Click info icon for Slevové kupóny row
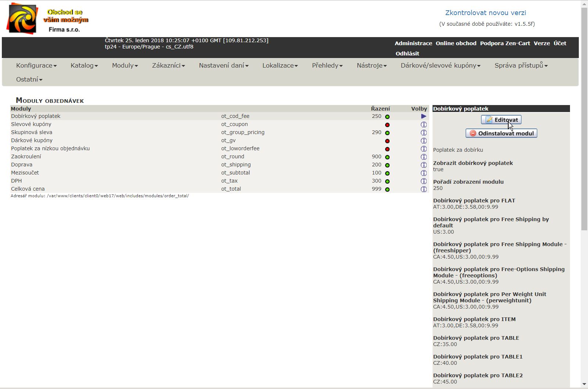This screenshot has width=588, height=389. [423, 125]
